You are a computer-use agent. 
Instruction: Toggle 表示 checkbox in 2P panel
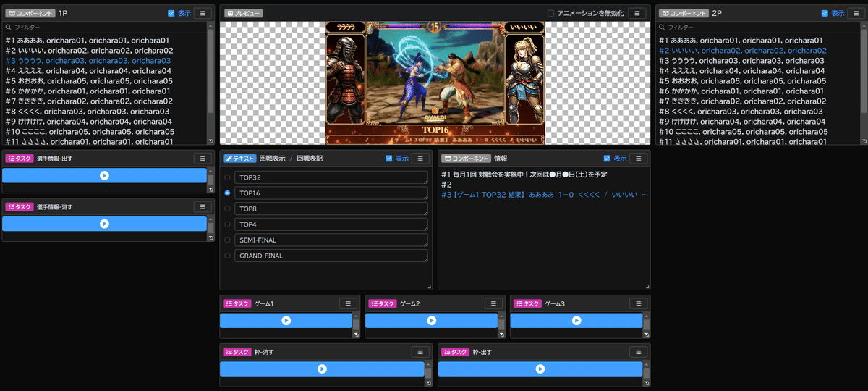[825, 13]
